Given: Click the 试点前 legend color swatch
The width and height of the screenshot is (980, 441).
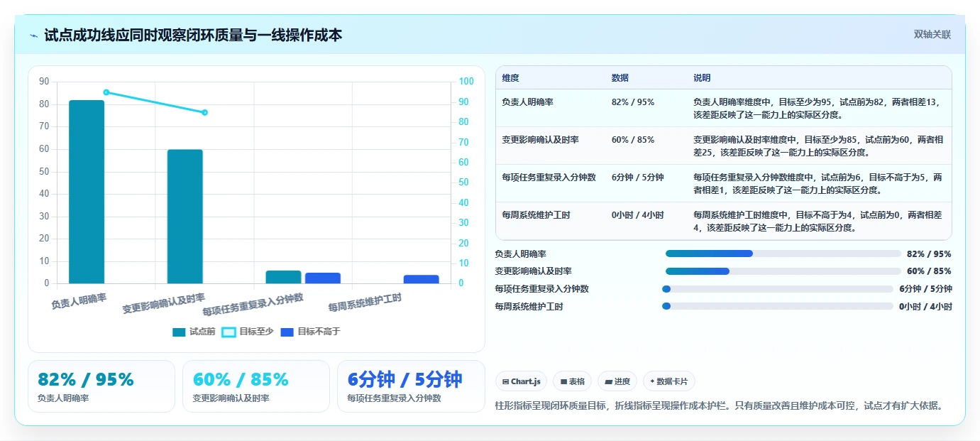Looking at the screenshot, I should point(180,332).
